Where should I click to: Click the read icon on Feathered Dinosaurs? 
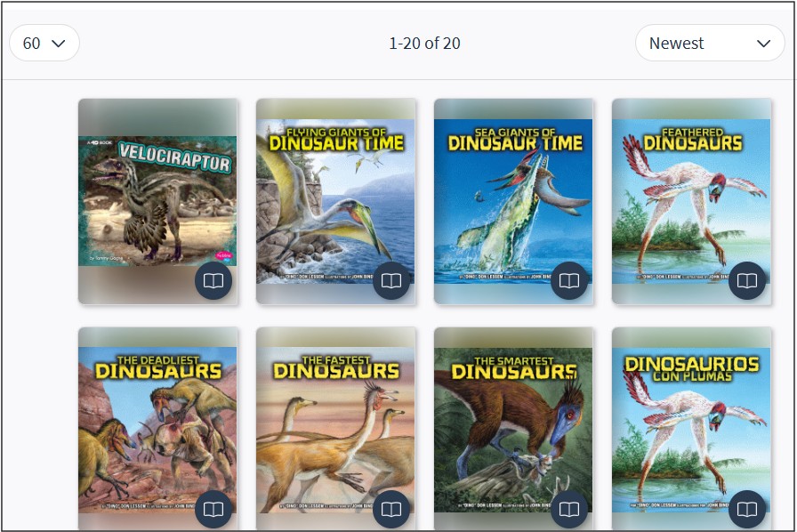[x=747, y=281]
